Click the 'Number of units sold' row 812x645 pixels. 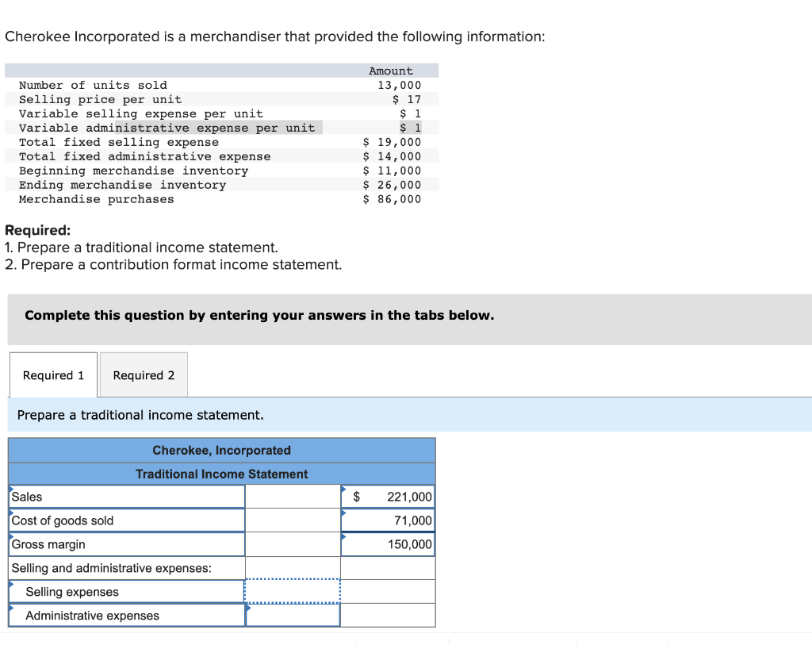[x=222, y=85]
